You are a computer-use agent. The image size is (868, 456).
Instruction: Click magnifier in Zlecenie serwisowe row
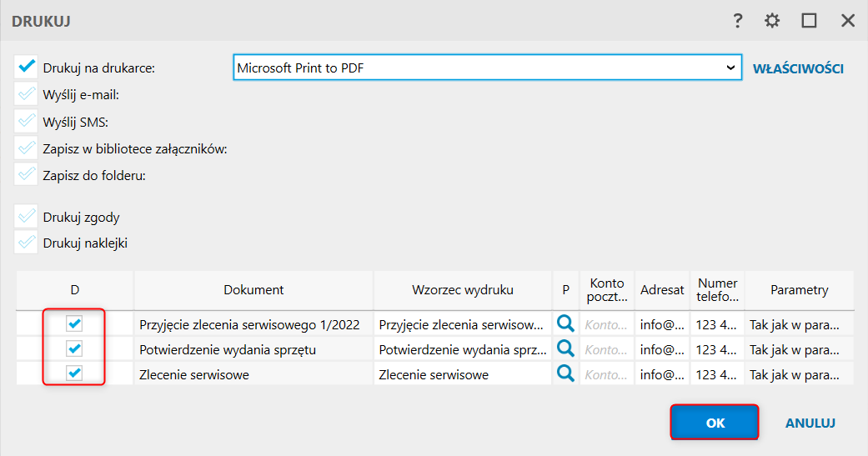[566, 373]
